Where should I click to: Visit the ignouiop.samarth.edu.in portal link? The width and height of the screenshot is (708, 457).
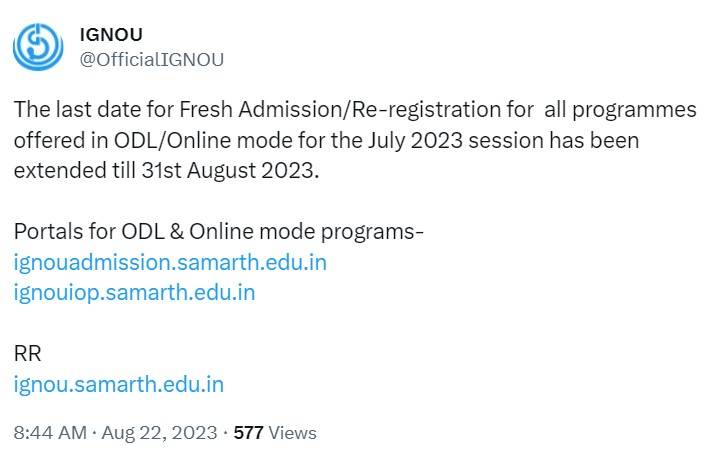click(x=134, y=293)
